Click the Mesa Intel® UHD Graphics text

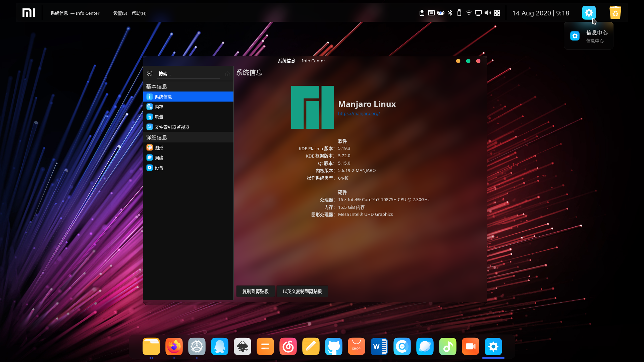pos(365,214)
